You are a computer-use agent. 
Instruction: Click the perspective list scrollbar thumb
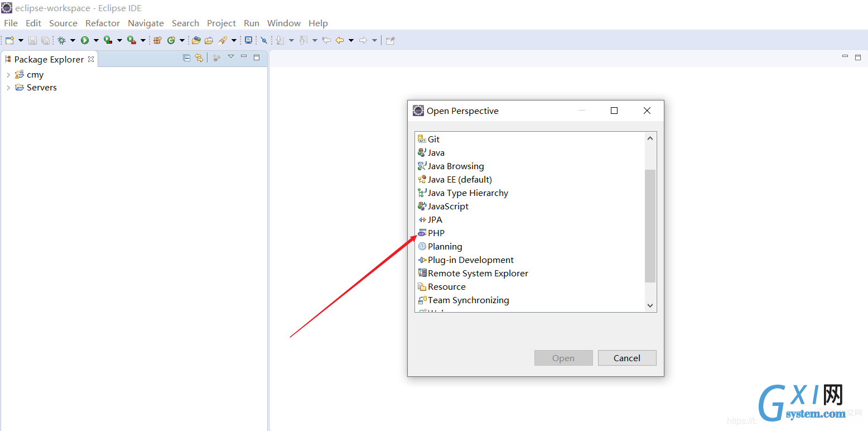[x=650, y=226]
